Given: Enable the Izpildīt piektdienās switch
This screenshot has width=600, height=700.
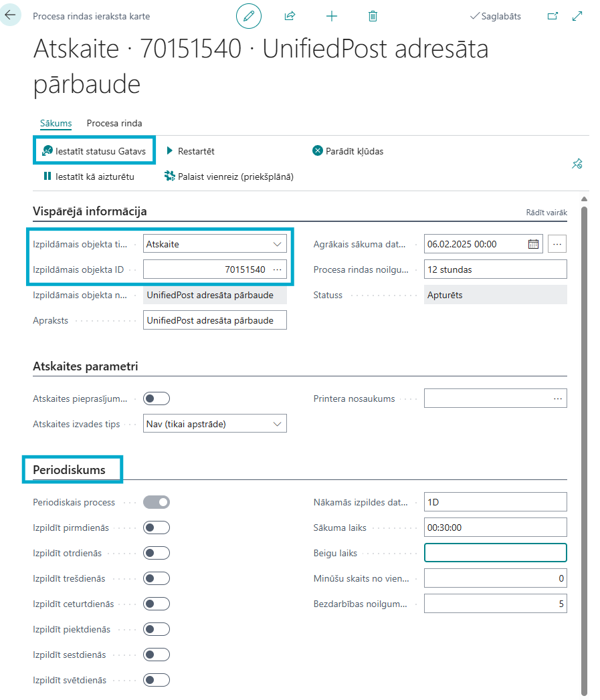Looking at the screenshot, I should pyautogui.click(x=157, y=629).
